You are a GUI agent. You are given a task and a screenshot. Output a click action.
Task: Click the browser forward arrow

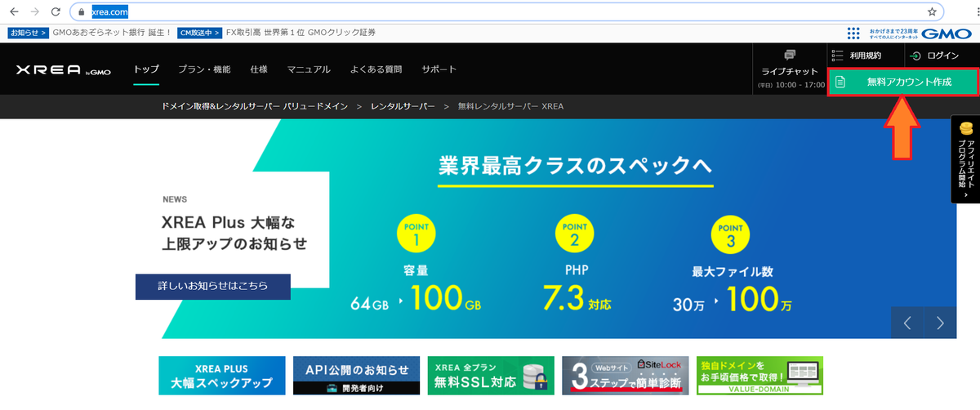tap(34, 12)
